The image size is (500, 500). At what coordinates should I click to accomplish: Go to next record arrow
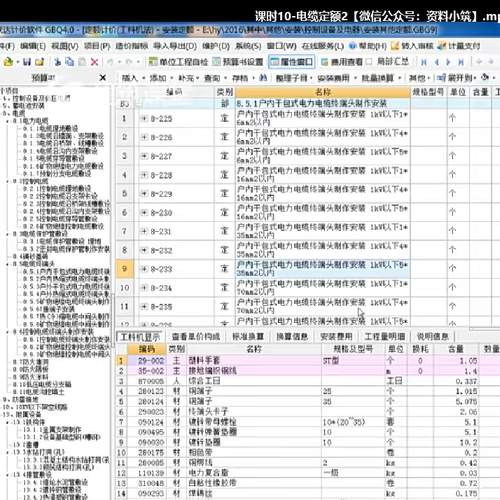pos(448,62)
